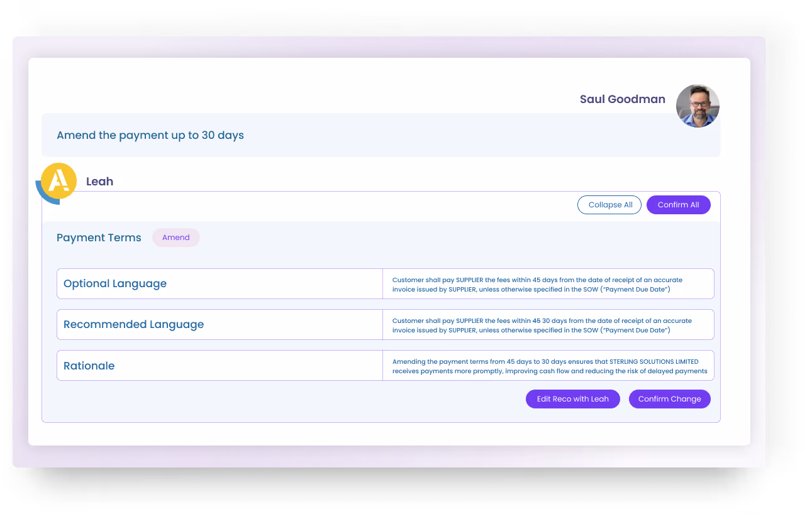The height and width of the screenshot is (514, 812).
Task: Select the Recommended Language row label
Action: pos(133,324)
